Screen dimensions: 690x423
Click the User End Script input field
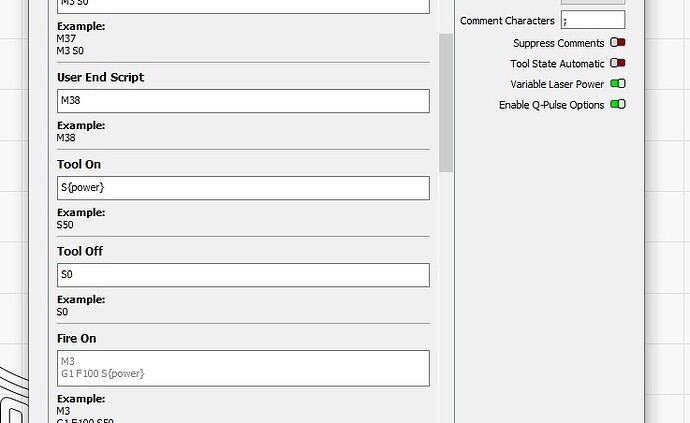(243, 101)
